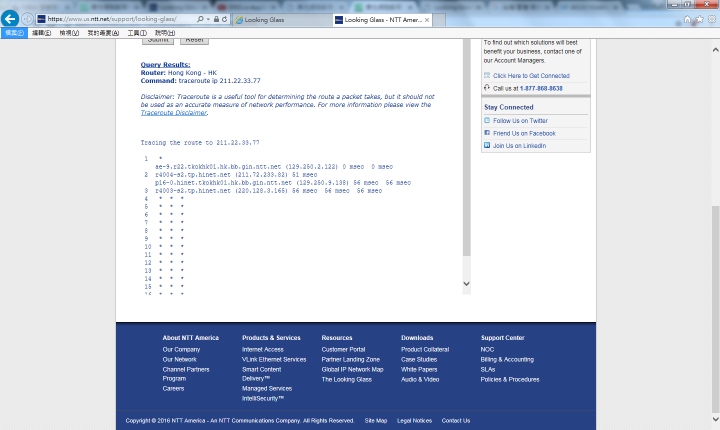Click the LinkedIn icon in Stay Connected
The height and width of the screenshot is (430, 720).
pos(487,145)
